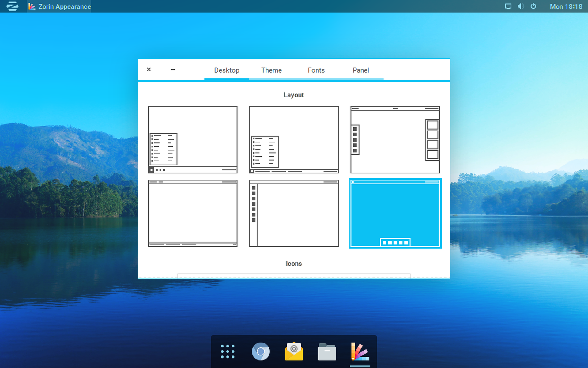Close the Zorin Appearance window
This screenshot has width=588, height=368.
(149, 70)
